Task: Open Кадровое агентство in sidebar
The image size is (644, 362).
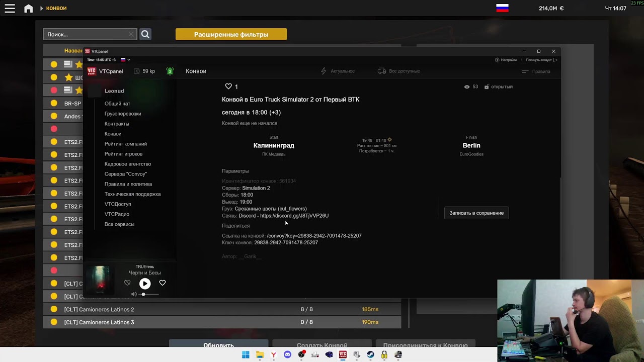Action: (x=128, y=164)
